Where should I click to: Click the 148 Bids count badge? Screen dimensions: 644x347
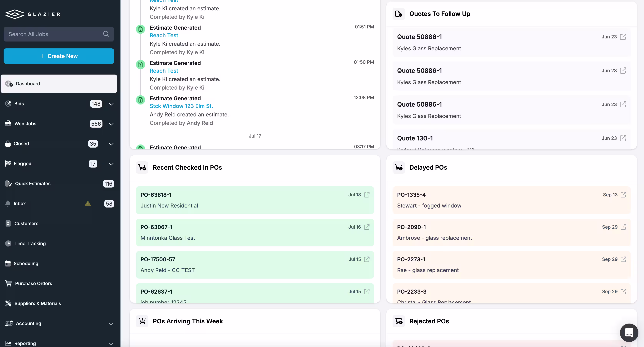point(96,104)
